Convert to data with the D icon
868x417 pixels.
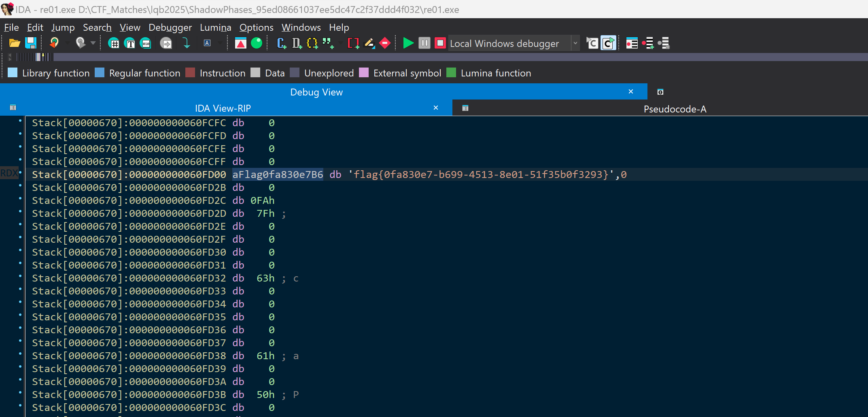(x=297, y=43)
